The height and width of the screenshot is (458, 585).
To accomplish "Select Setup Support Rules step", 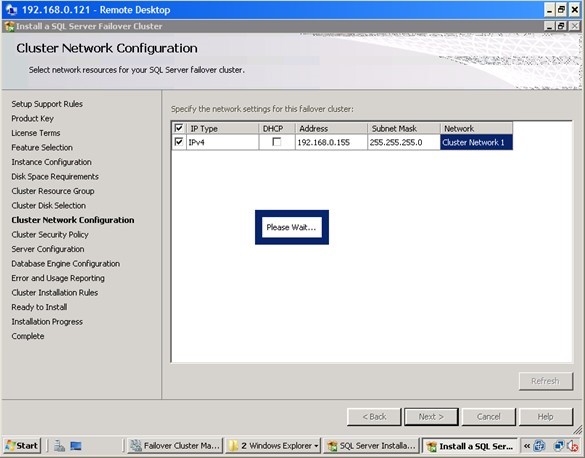I will click(47, 104).
